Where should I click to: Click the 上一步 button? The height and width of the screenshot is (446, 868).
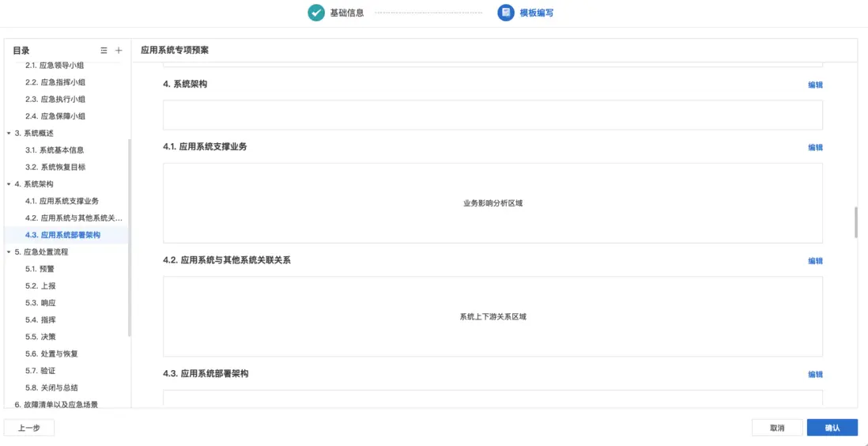tap(28, 429)
